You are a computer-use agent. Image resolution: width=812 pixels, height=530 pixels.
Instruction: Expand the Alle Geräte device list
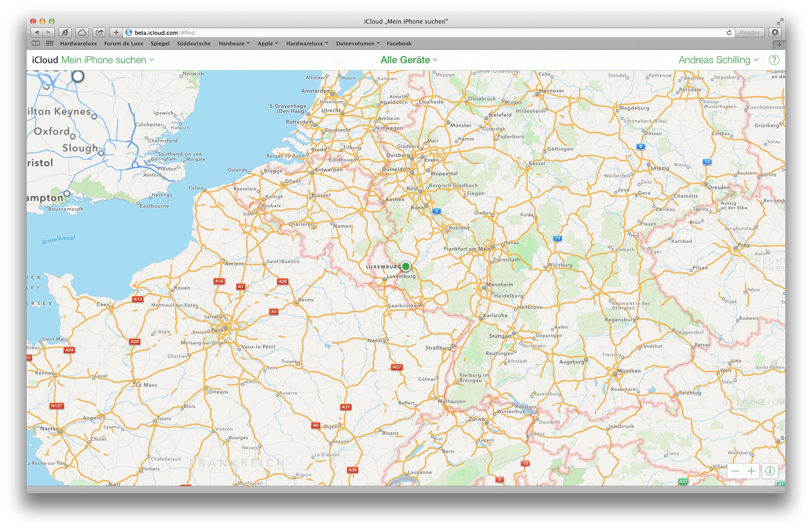[x=409, y=60]
